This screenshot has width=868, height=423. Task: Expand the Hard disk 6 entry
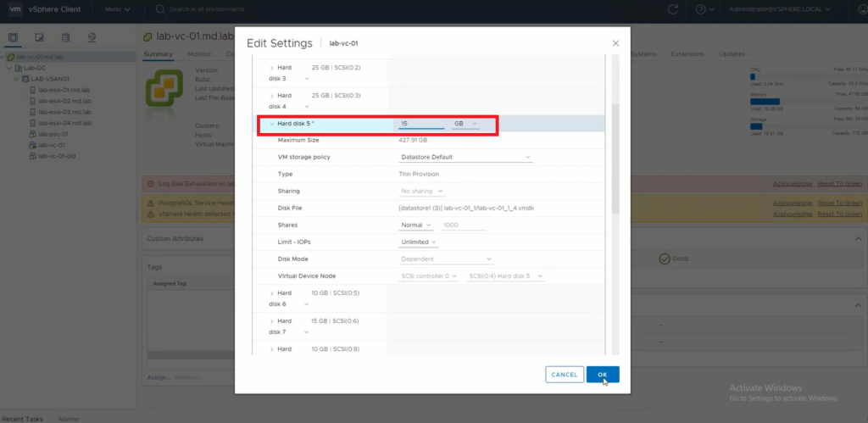click(271, 292)
